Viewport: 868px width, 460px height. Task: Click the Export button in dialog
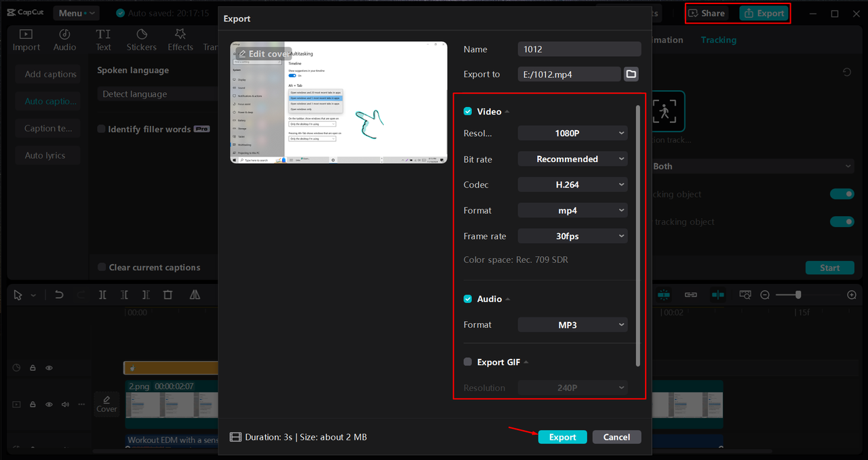click(562, 437)
